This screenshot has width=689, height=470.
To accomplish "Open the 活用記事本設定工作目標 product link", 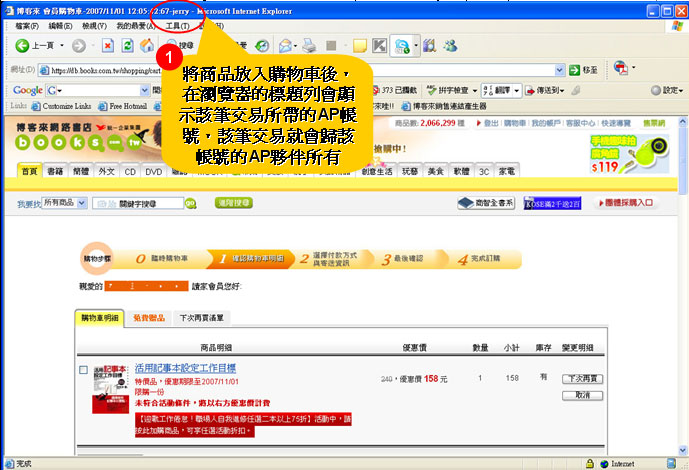I will point(185,368).
